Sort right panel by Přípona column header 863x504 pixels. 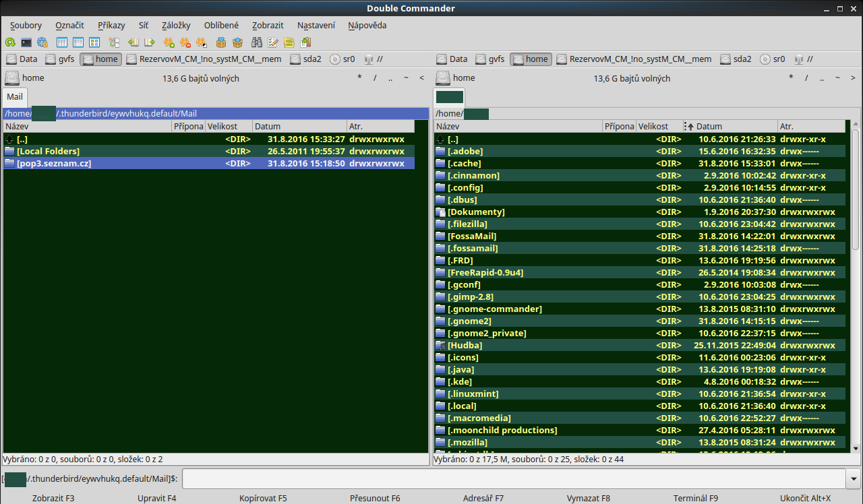(x=620, y=126)
